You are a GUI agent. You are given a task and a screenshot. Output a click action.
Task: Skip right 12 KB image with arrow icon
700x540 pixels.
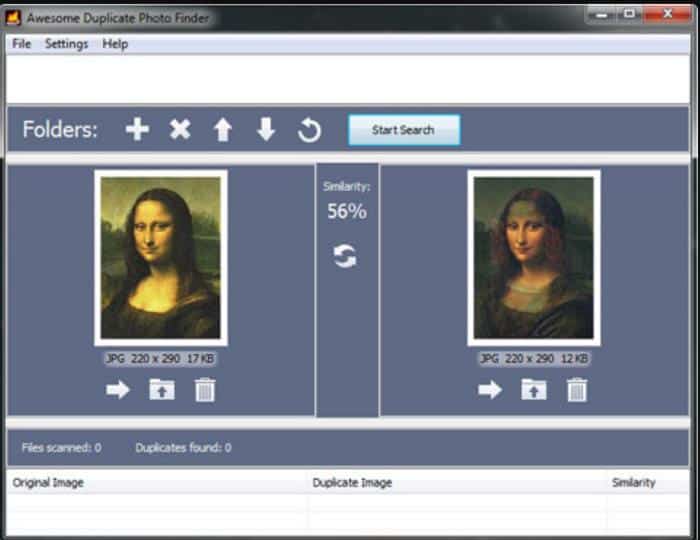[x=490, y=390]
